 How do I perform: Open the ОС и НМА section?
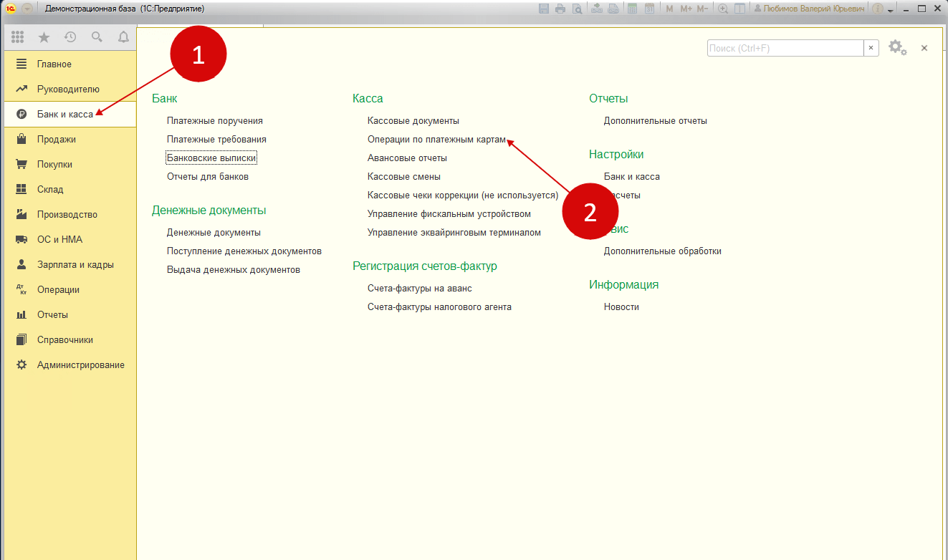point(70,240)
